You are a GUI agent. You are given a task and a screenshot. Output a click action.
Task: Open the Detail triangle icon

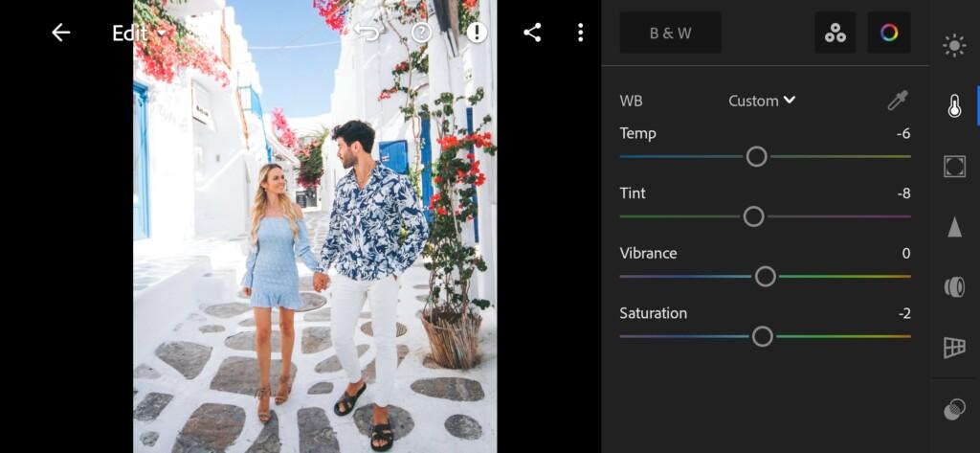point(954,226)
